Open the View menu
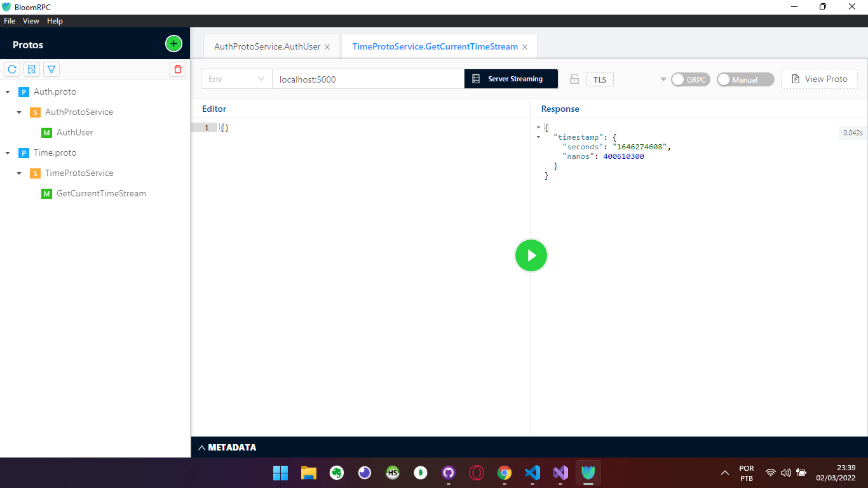 pos(31,21)
